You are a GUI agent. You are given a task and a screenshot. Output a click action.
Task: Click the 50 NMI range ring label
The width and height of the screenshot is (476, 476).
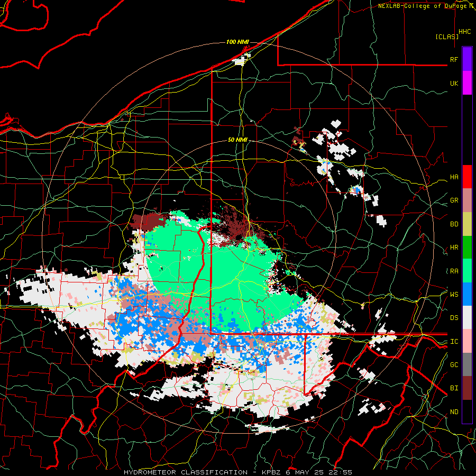[x=237, y=140]
